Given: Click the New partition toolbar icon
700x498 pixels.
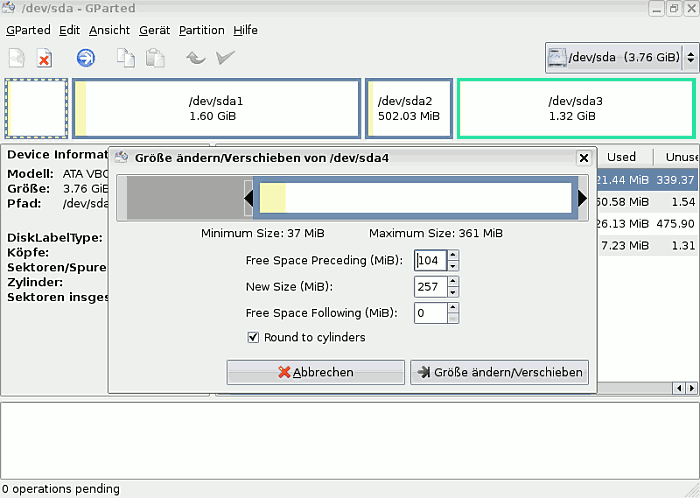Looking at the screenshot, I should point(17,58).
